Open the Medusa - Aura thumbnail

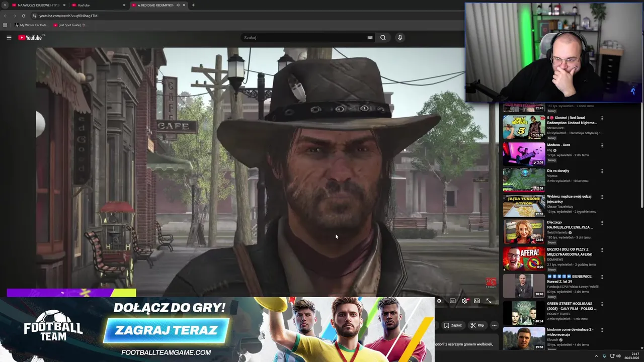(524, 154)
